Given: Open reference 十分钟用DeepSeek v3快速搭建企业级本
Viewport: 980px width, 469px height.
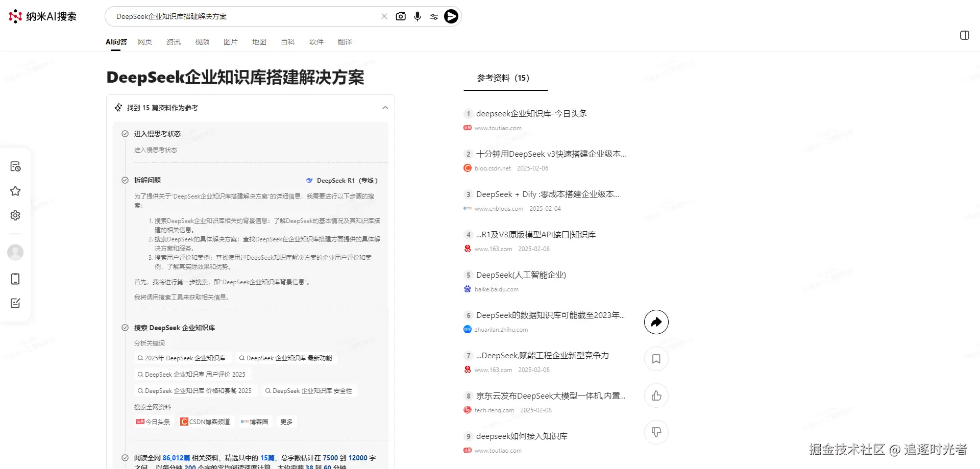Looking at the screenshot, I should [x=551, y=154].
